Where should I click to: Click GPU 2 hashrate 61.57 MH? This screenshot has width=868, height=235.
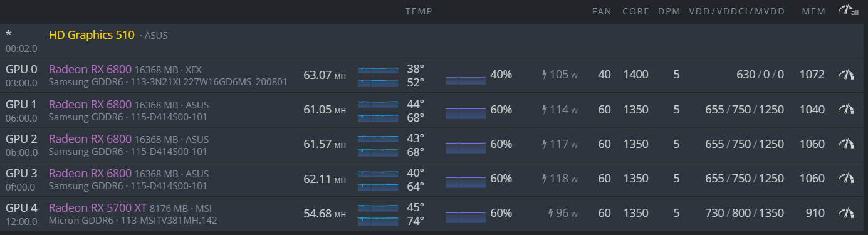[325, 144]
